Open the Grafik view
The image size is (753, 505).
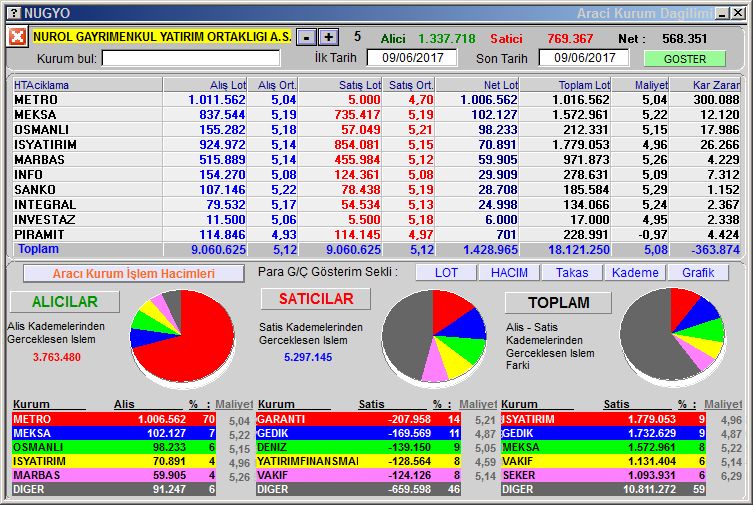click(698, 273)
